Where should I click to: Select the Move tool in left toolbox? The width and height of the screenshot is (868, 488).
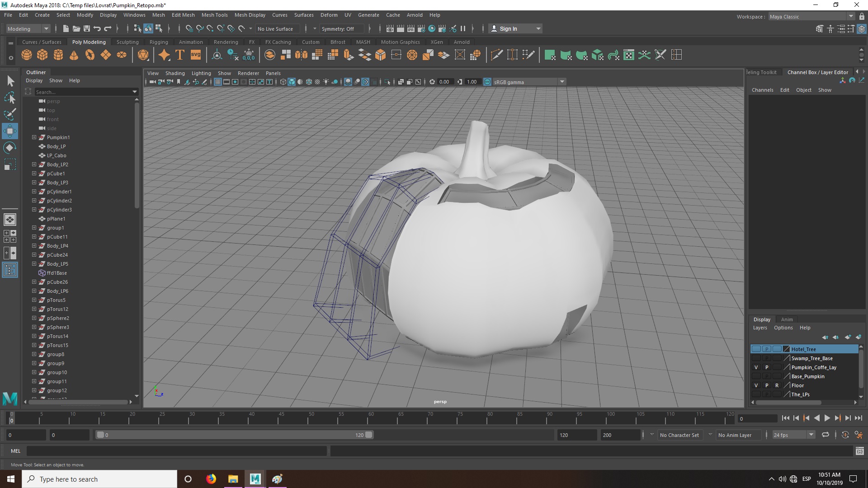10,131
